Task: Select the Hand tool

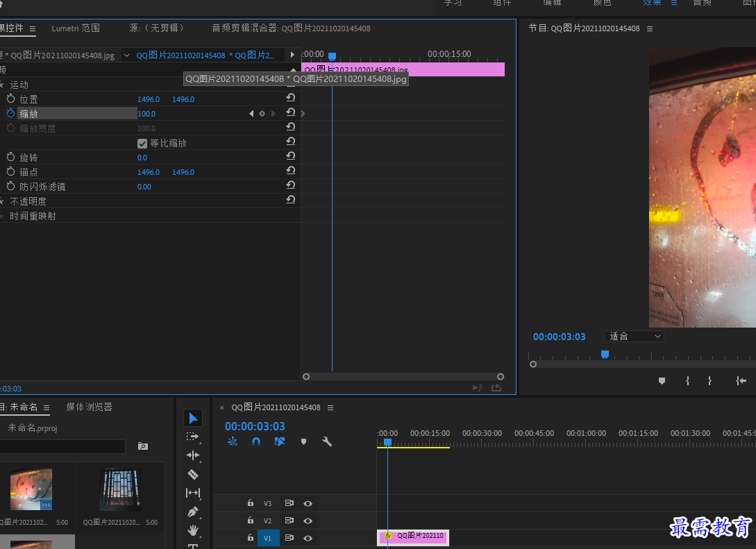Action: point(193,530)
